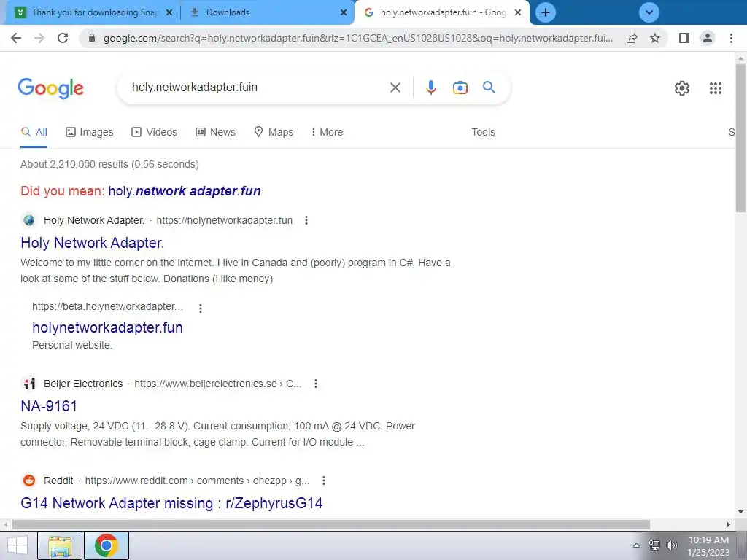Open the taskbar clock showing 10:19 AM

[x=708, y=546]
